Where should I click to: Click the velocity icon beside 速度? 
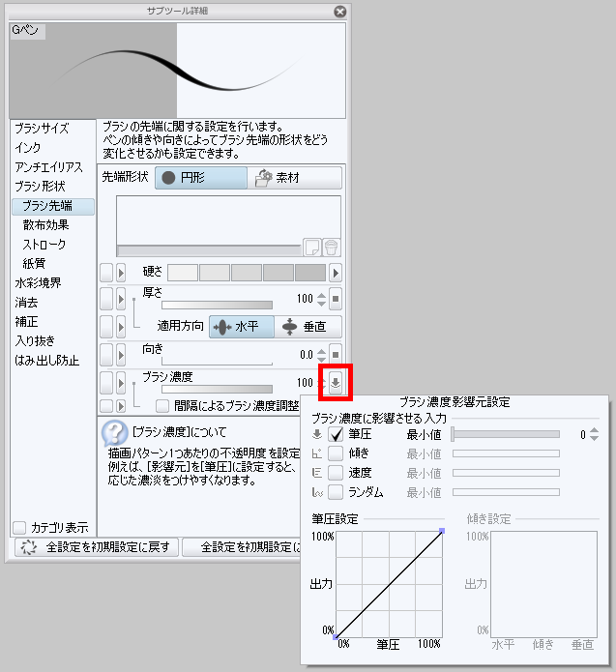click(317, 473)
